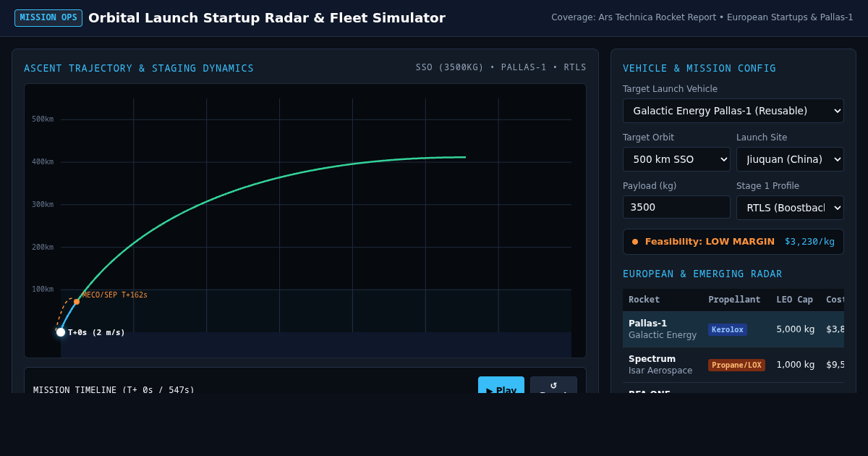The width and height of the screenshot is (868, 456).
Task: Click the Play button on mission timeline
Action: pos(501,385)
